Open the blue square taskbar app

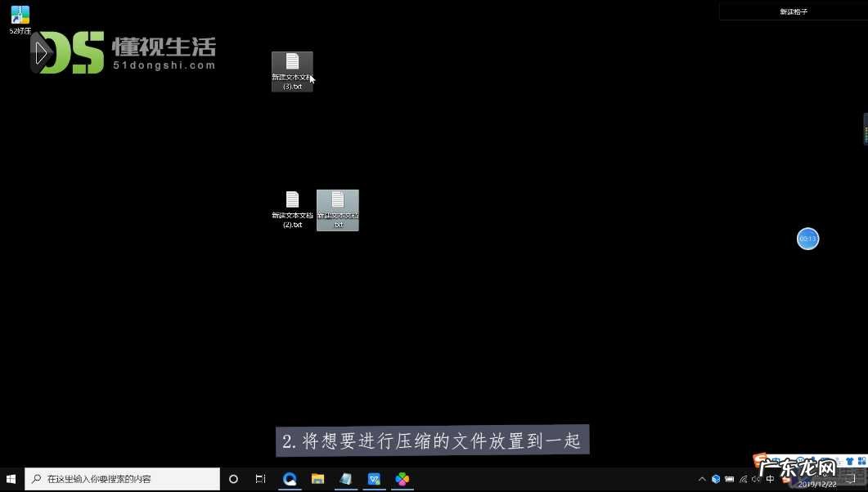pyautogui.click(x=374, y=479)
